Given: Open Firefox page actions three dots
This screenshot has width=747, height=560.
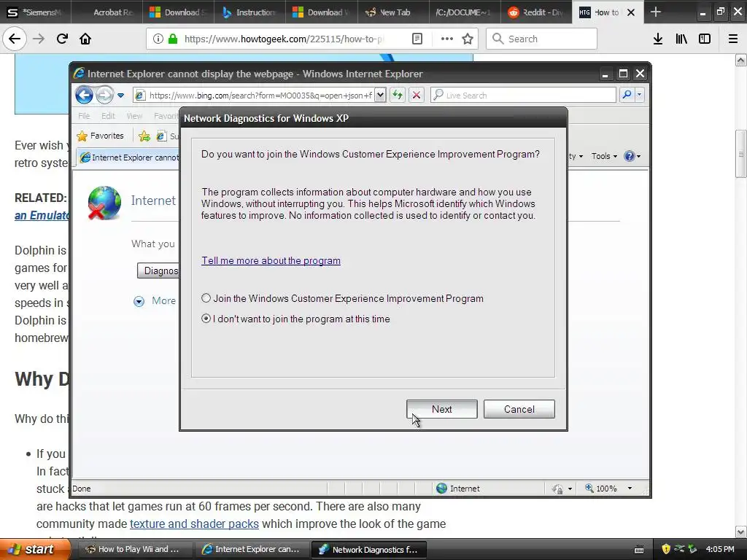Looking at the screenshot, I should (x=447, y=39).
